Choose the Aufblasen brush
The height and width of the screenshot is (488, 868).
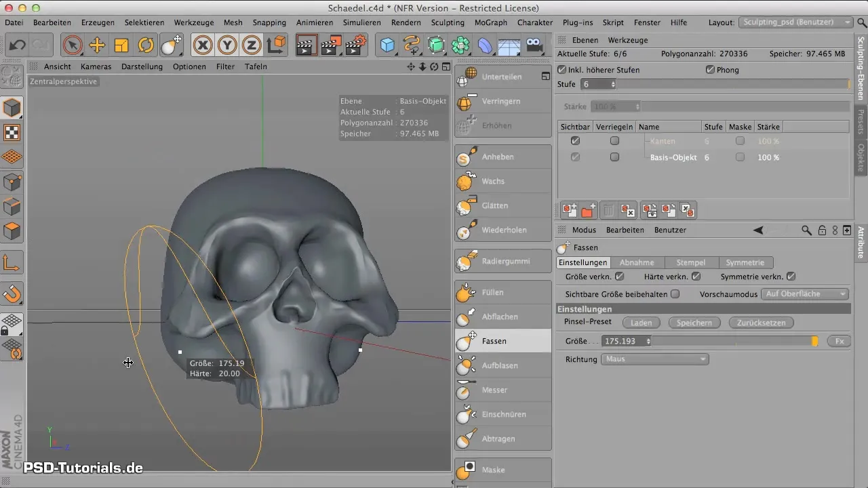tap(503, 365)
